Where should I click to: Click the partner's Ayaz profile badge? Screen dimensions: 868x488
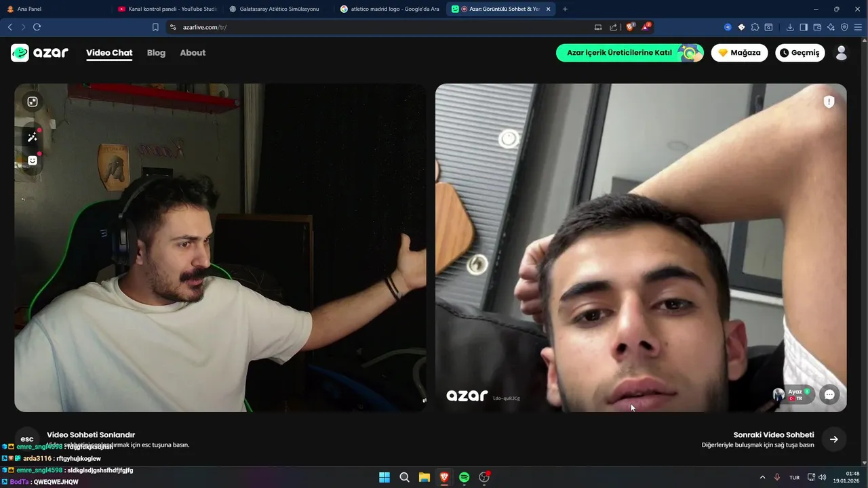(x=793, y=394)
